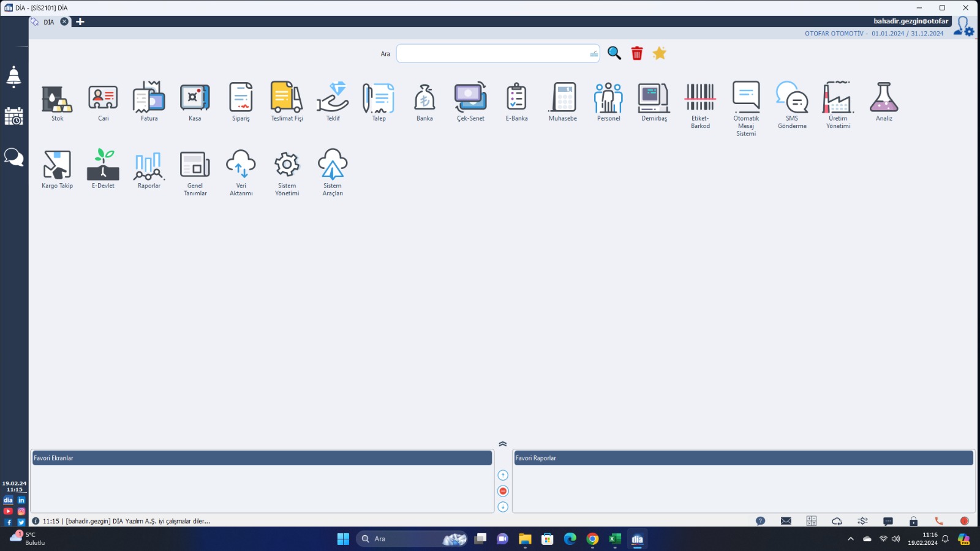Collapse favorites panel with double chevron
980x551 pixels.
pyautogui.click(x=503, y=444)
